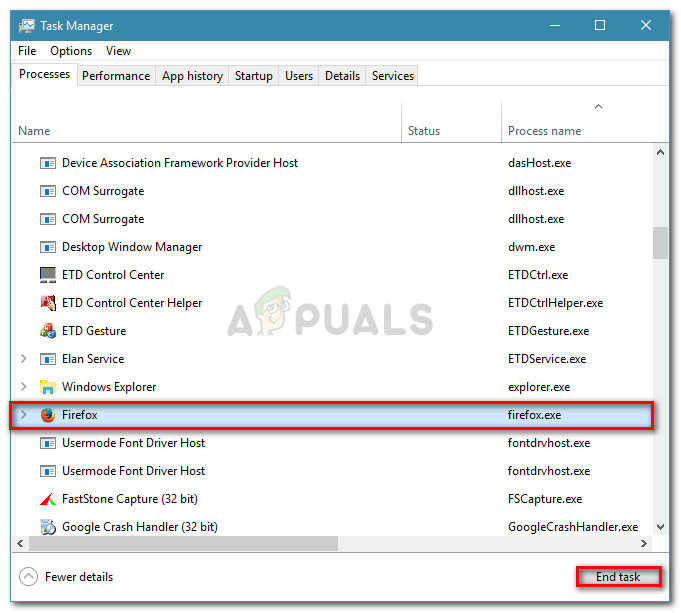Maximize the Task Manager window
Viewport: 681px width, 613px height.
600,26
